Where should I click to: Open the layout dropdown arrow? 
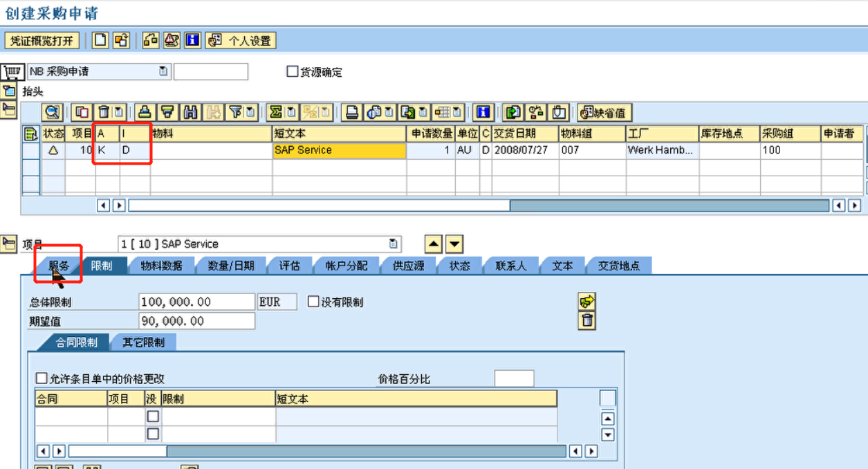[459, 112]
